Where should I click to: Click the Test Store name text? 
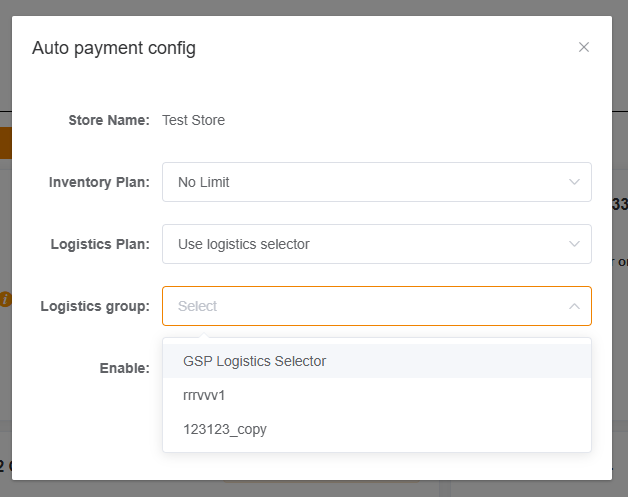[x=193, y=120]
